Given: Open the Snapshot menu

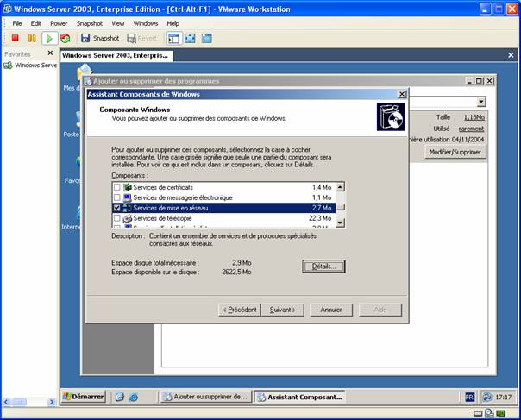Looking at the screenshot, I should (90, 23).
